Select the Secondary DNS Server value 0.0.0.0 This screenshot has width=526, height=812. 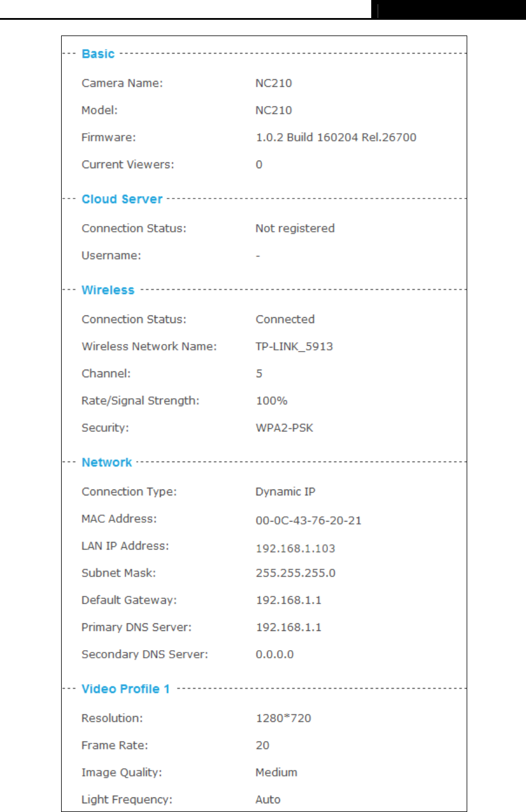click(x=275, y=654)
